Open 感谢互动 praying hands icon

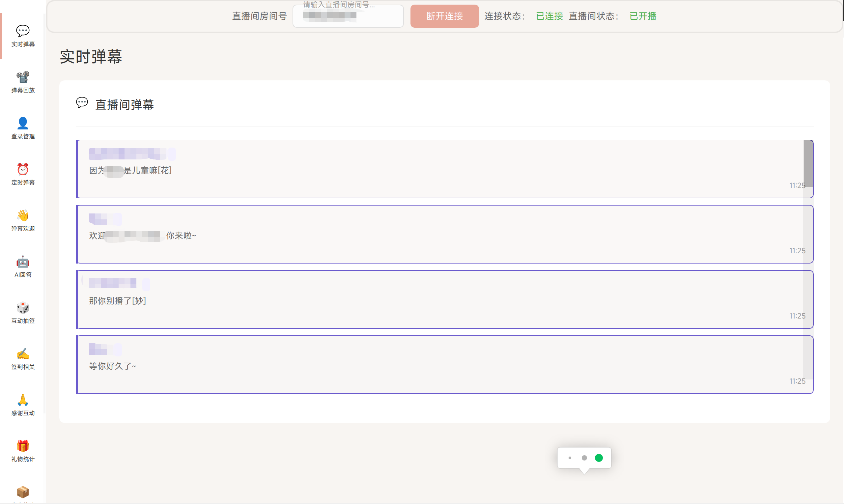tap(23, 400)
